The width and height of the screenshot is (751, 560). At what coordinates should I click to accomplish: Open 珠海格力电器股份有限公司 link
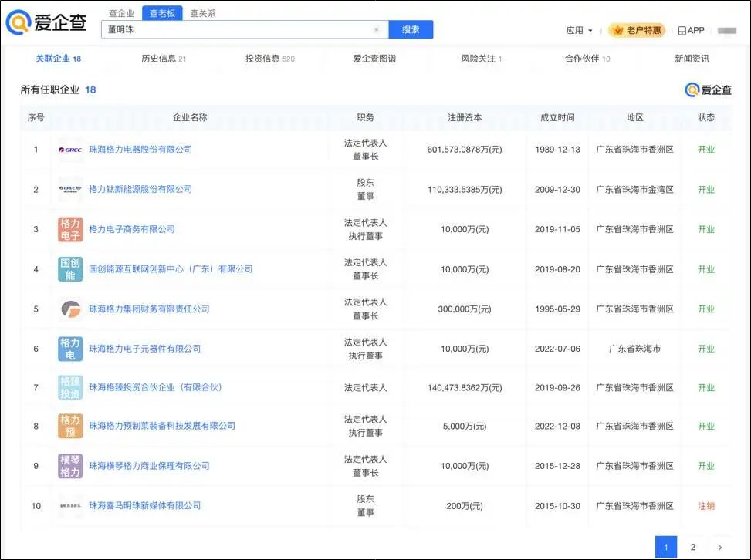point(140,150)
